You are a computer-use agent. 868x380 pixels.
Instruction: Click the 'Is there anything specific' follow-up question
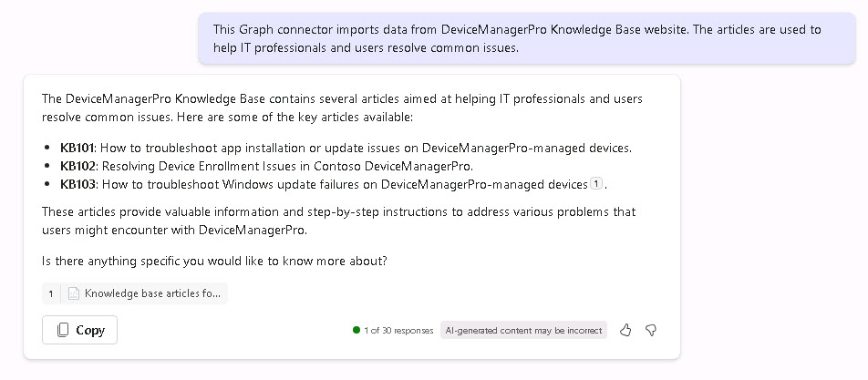214,261
